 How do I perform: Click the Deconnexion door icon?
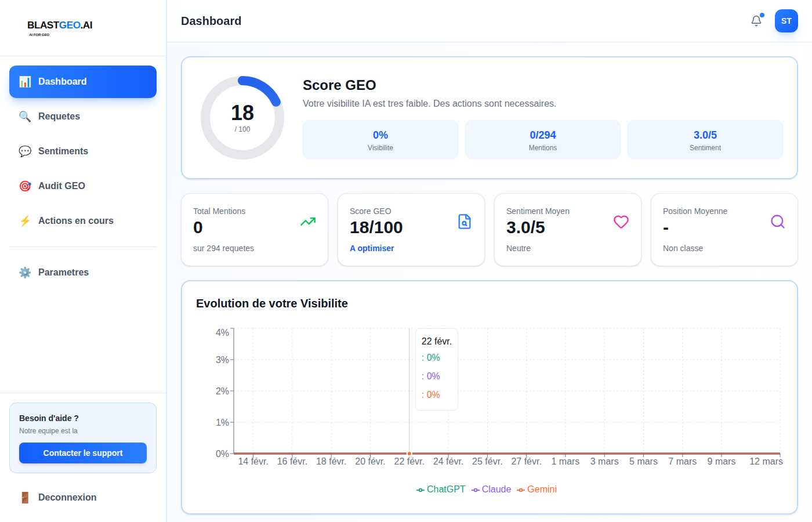pos(25,498)
